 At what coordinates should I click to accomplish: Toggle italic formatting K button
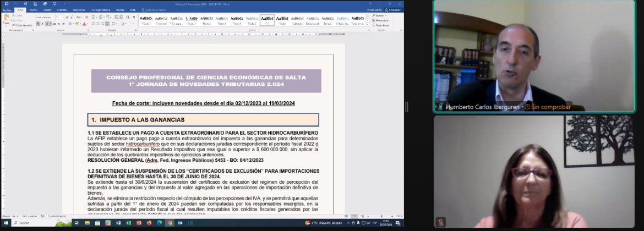coord(43,24)
